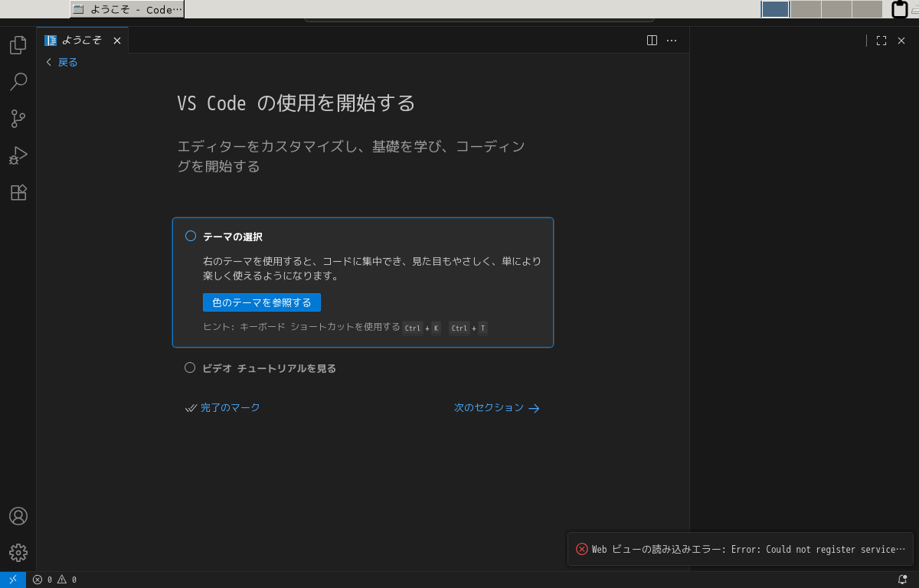Click the 完了のマーク link
This screenshot has height=588, width=919.
(223, 408)
